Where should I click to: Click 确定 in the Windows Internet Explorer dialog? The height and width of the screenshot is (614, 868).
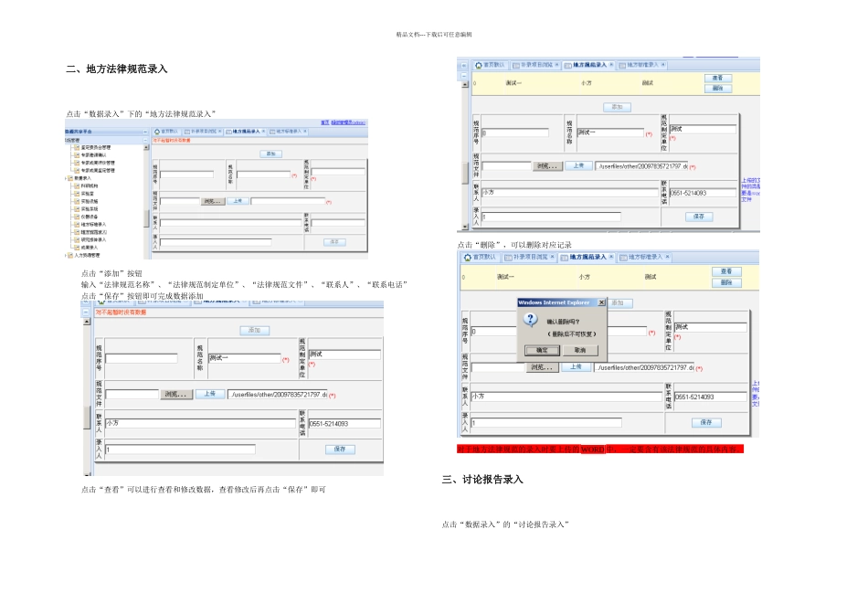tap(542, 351)
